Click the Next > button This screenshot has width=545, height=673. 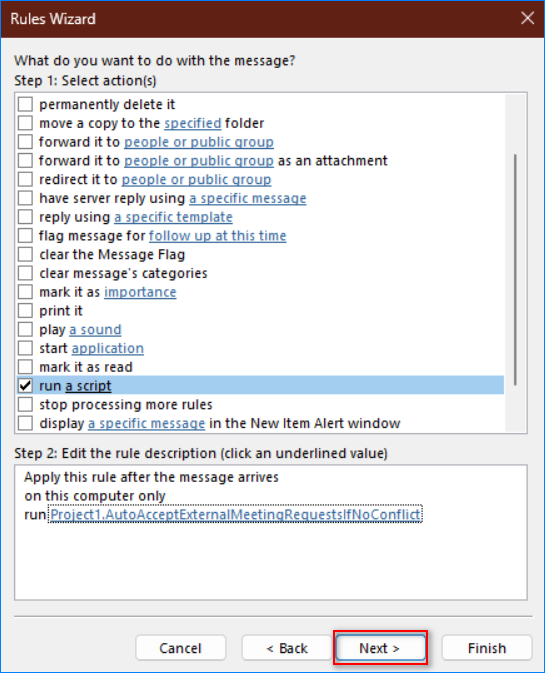[380, 648]
